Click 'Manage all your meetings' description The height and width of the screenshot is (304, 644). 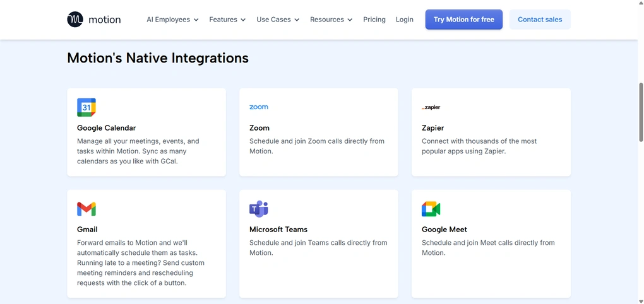click(x=138, y=151)
